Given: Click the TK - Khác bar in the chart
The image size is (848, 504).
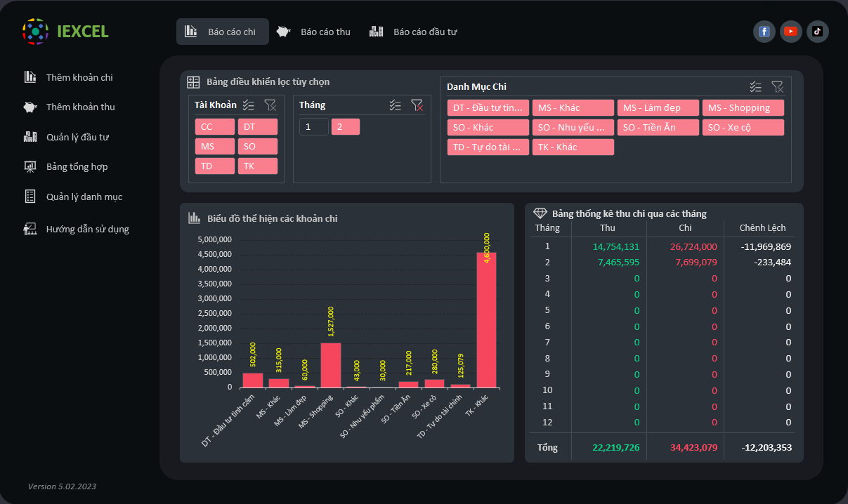Looking at the screenshot, I should (487, 320).
